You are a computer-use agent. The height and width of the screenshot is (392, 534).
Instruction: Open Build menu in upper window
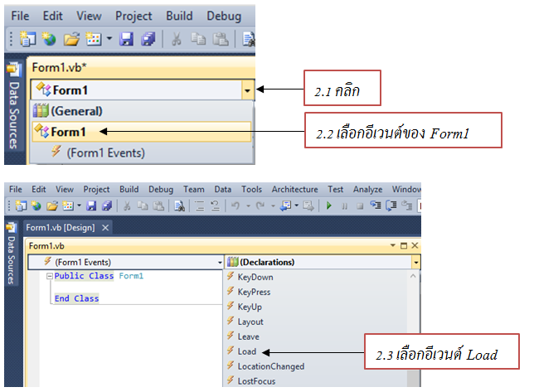click(179, 16)
